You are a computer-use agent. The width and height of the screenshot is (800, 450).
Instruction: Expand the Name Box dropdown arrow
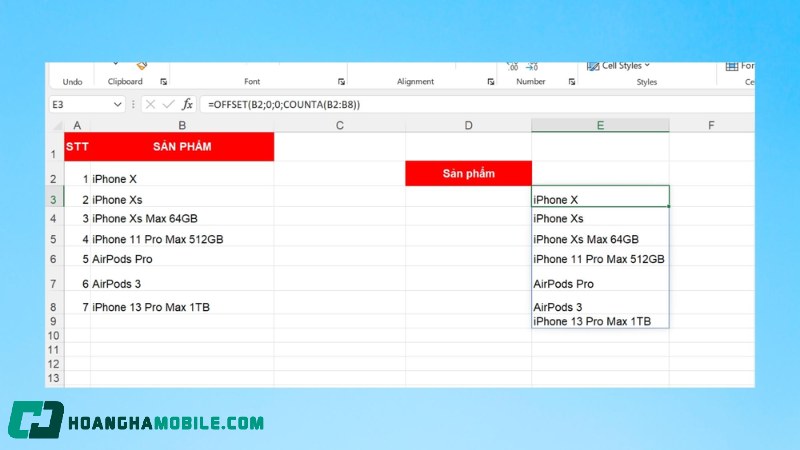[117, 105]
